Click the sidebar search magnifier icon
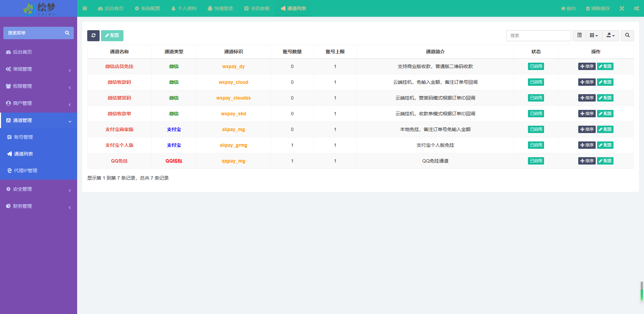Viewport: 644px width, 314px height. [x=67, y=33]
